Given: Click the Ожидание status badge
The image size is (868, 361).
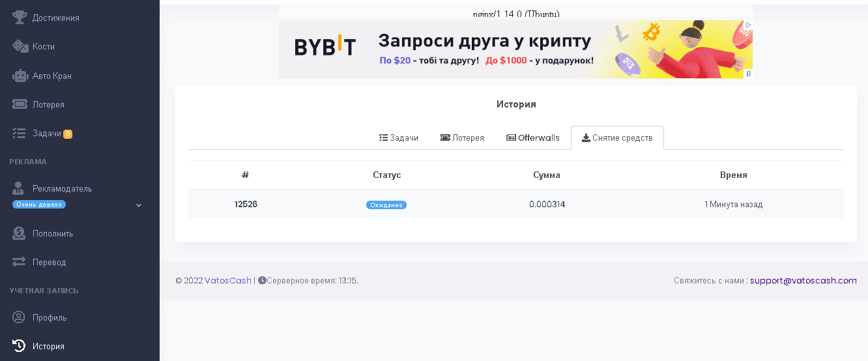Looking at the screenshot, I should tap(386, 205).
